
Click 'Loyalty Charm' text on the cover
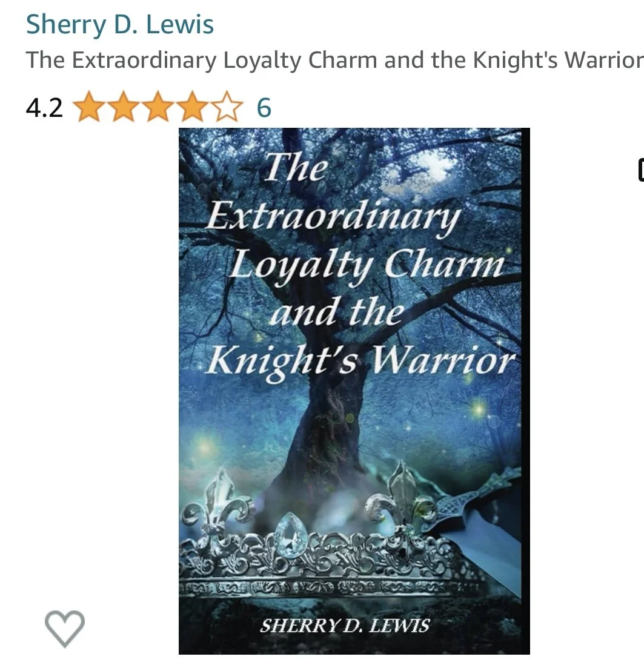coord(367,265)
